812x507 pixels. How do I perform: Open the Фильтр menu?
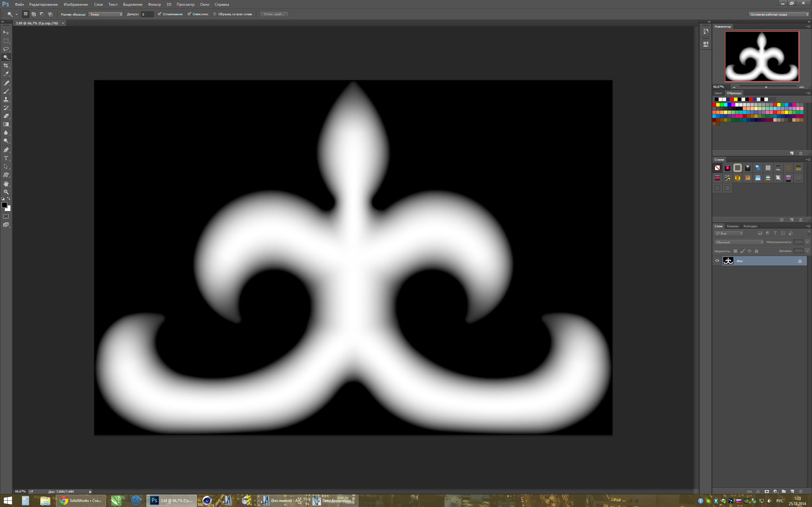click(x=154, y=4)
